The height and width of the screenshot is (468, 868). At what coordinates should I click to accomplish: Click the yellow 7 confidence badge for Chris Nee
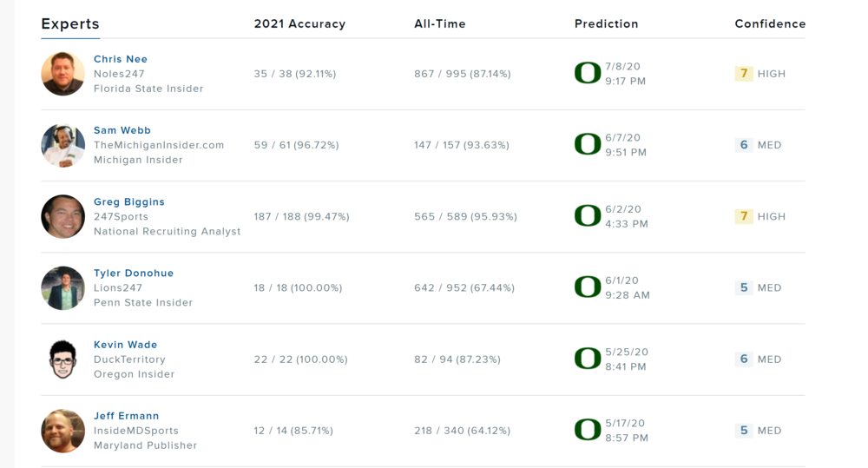(x=744, y=74)
